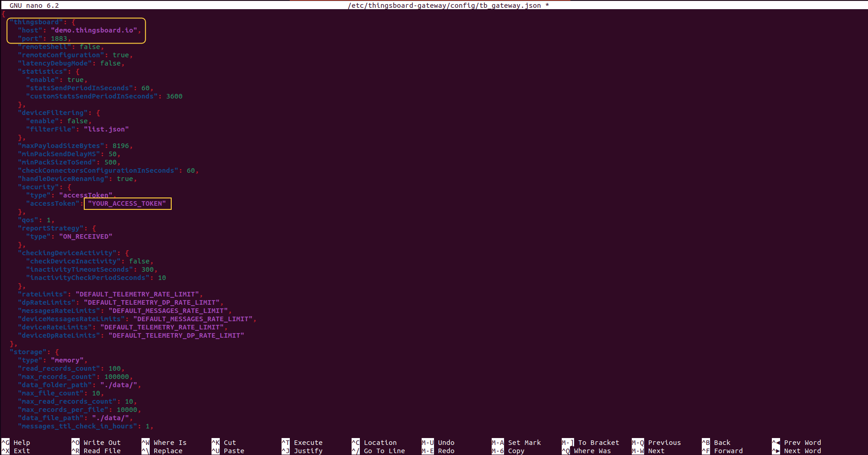Image resolution: width=868 pixels, height=455 pixels.
Task: Click the "handleDeviceRenaming" key
Action: click(63, 179)
